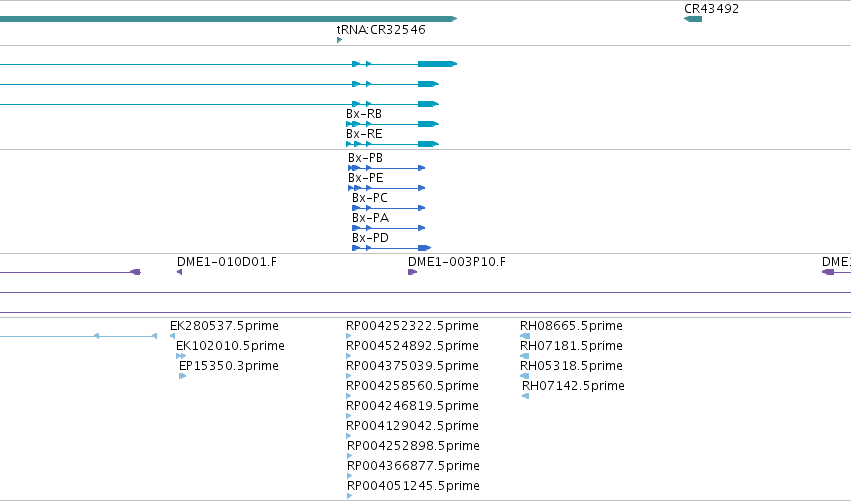Select the CR43492 gene arrow glyph

click(693, 19)
